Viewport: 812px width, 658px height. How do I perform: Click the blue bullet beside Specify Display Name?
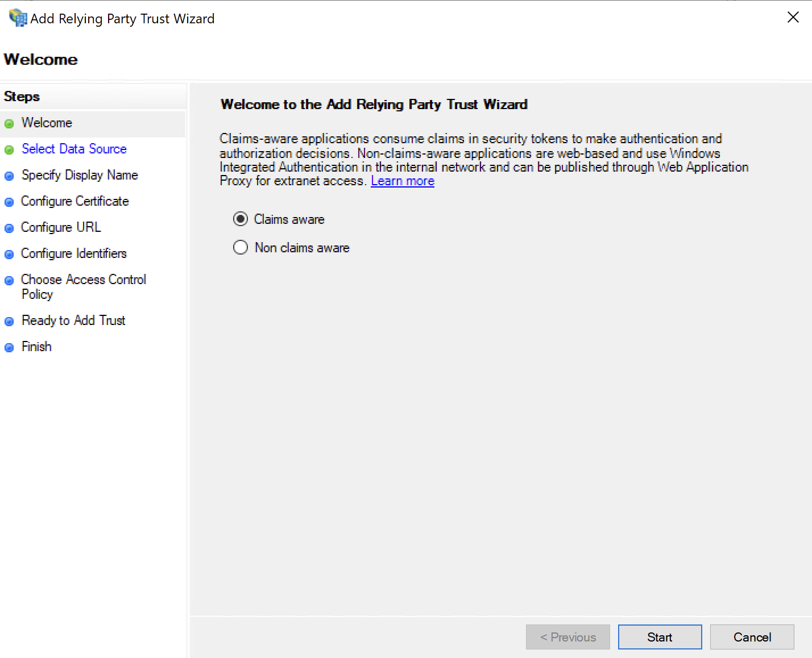[x=9, y=176]
